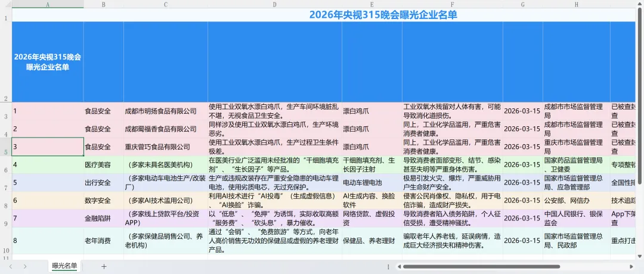This screenshot has height=274, width=644.
Task: Select cell 重庆曾巧食品有限公司
Action: point(166,147)
